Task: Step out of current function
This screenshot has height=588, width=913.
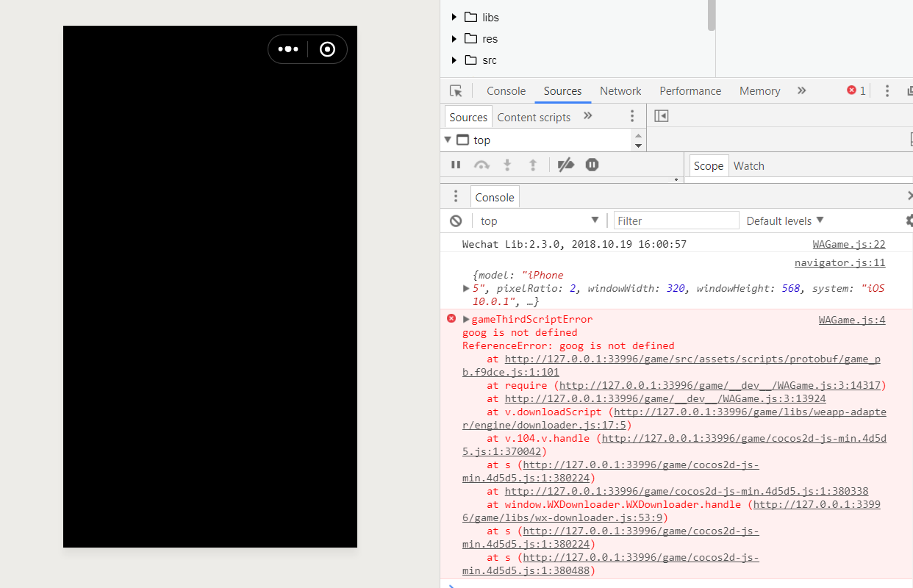Action: pyautogui.click(x=534, y=165)
